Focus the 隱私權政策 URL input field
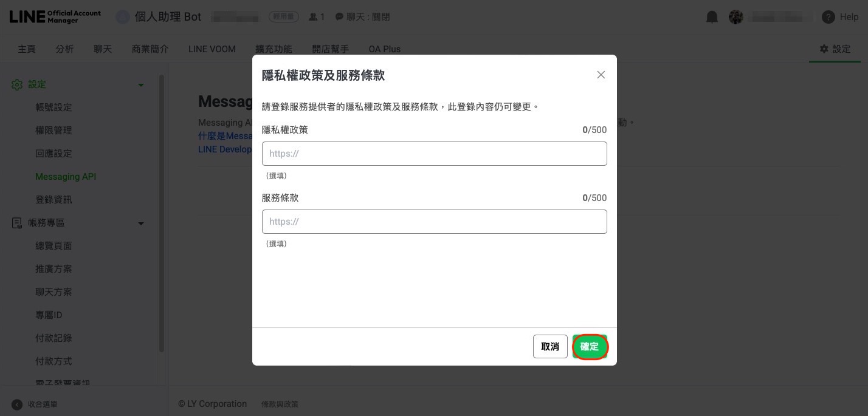Image resolution: width=868 pixels, height=416 pixels. pyautogui.click(x=434, y=154)
